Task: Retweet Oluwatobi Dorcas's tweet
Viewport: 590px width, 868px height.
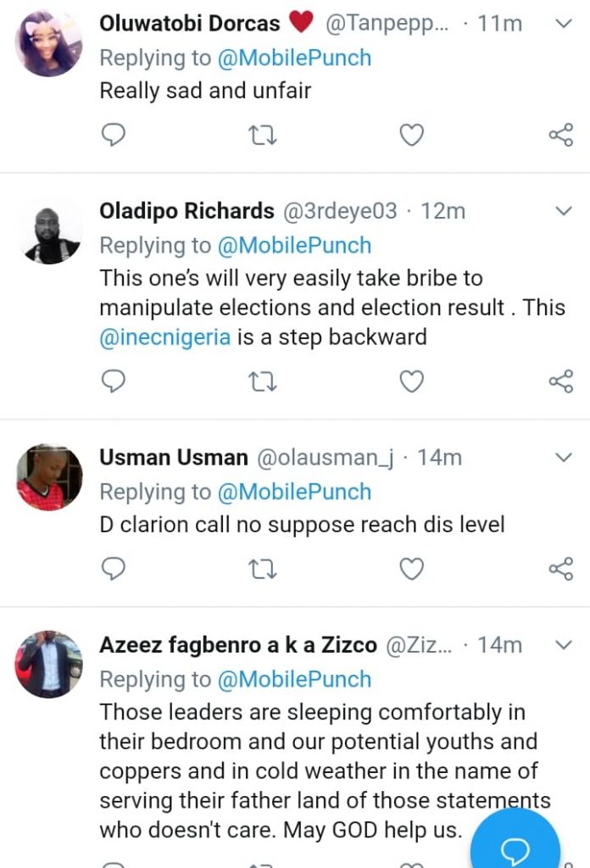Action: pyautogui.click(x=262, y=135)
